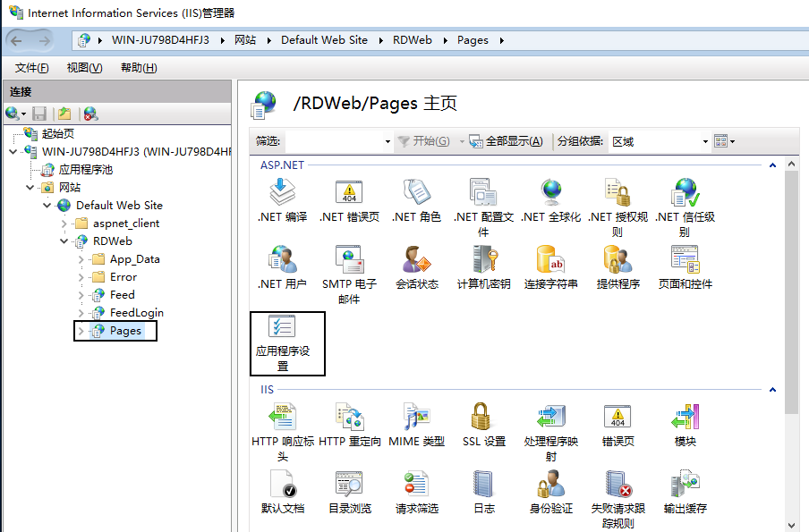Open the SSL 设置 lock icon
The width and height of the screenshot is (809, 532).
(x=483, y=418)
